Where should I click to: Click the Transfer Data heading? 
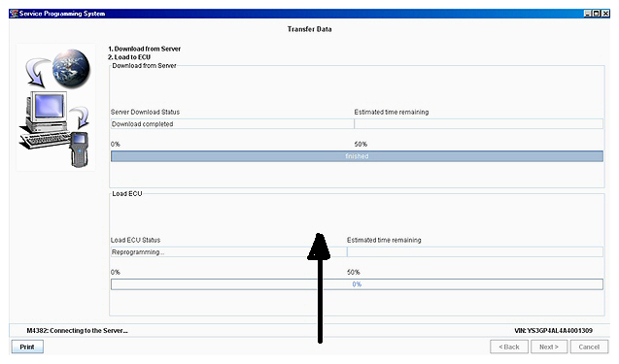(x=309, y=29)
